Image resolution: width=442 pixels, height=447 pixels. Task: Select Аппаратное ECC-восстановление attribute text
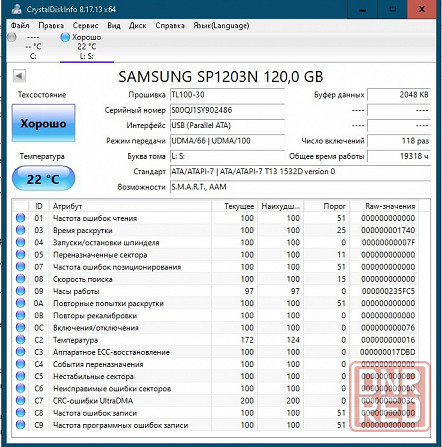coord(111,352)
